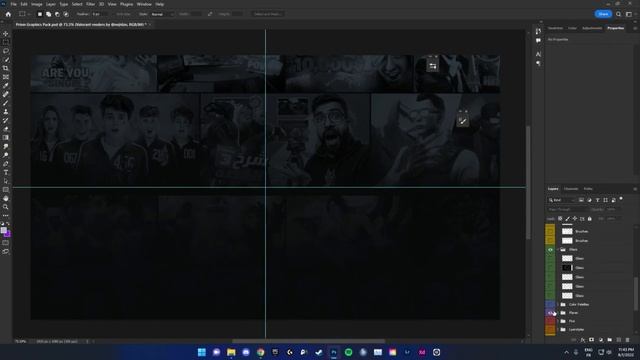
Task: Choose Intersect with selection mode
Action: pyautogui.click(x=66, y=14)
